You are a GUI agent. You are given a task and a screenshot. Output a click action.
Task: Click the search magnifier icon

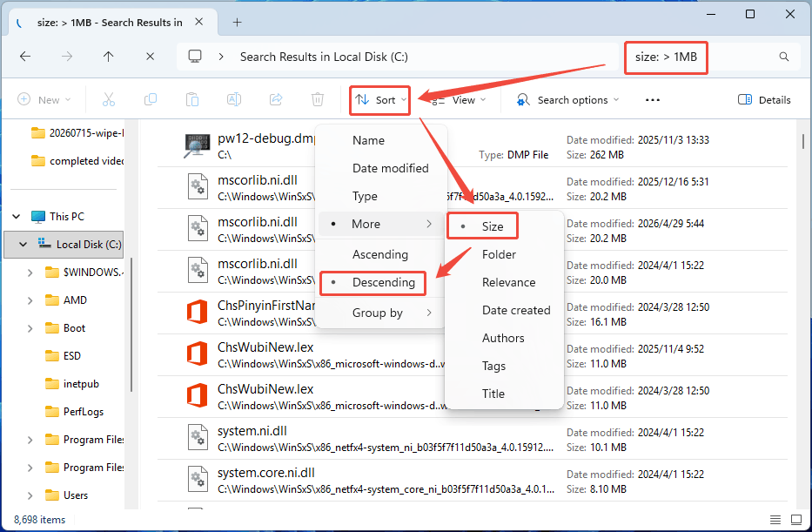784,57
